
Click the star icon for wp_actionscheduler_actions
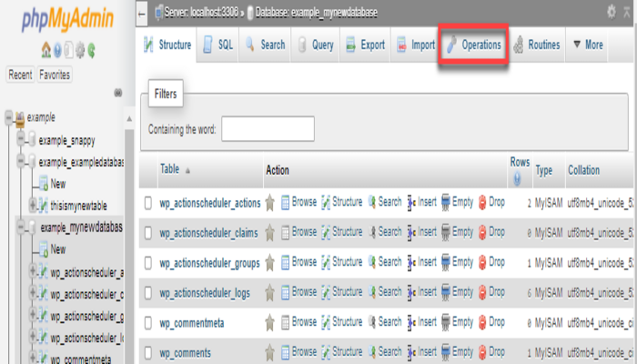(269, 203)
